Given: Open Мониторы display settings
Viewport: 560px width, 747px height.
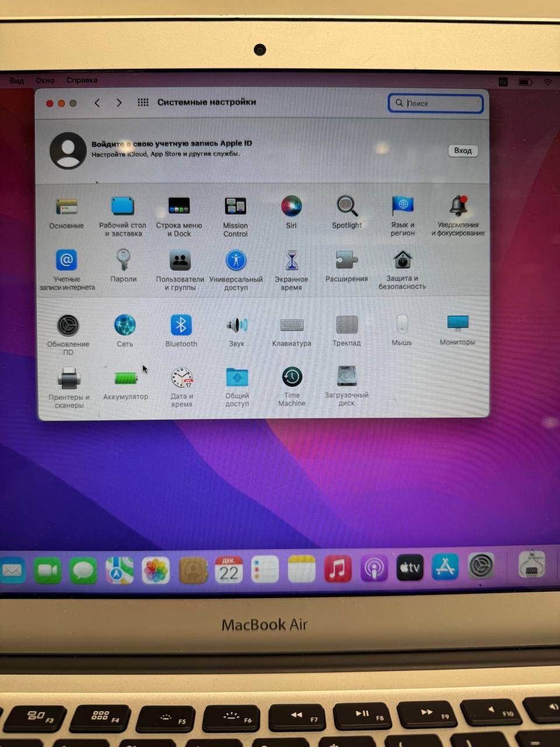Looking at the screenshot, I should [457, 324].
